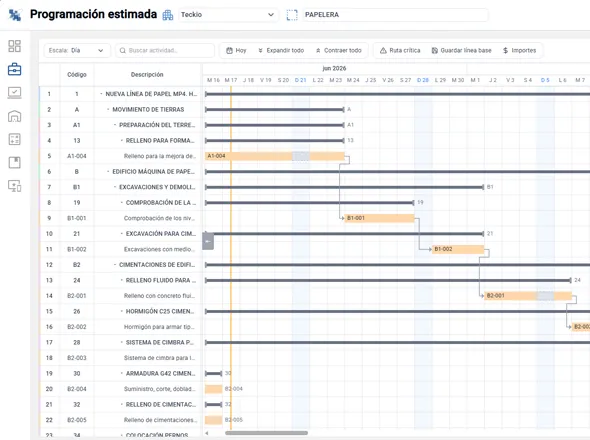The width and height of the screenshot is (590, 440).
Task: Click the PAPELERA project field
Action: pos(395,15)
